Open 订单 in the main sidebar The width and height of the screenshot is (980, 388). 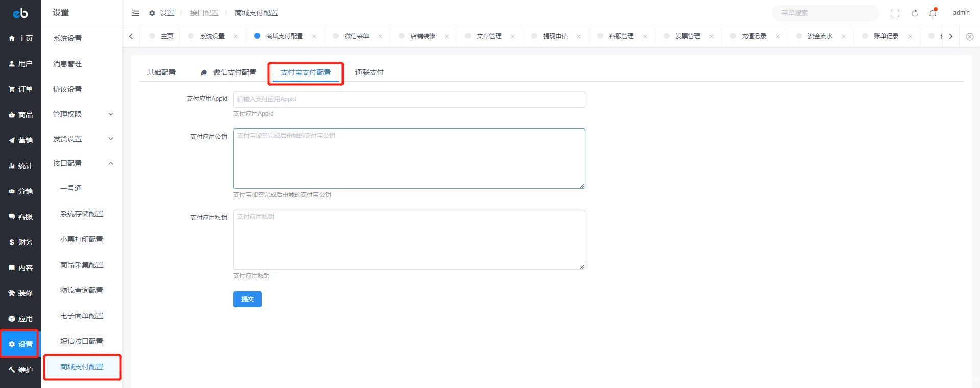coord(20,89)
